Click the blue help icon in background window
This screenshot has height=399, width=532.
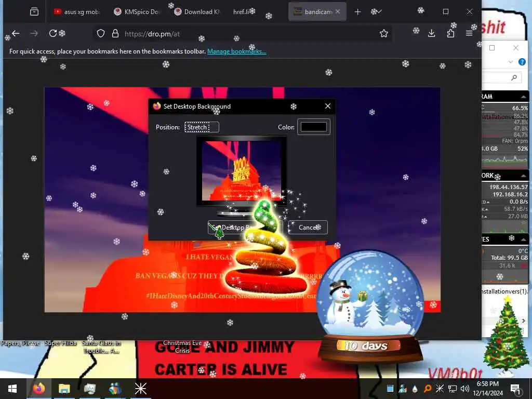pyautogui.click(x=522, y=62)
